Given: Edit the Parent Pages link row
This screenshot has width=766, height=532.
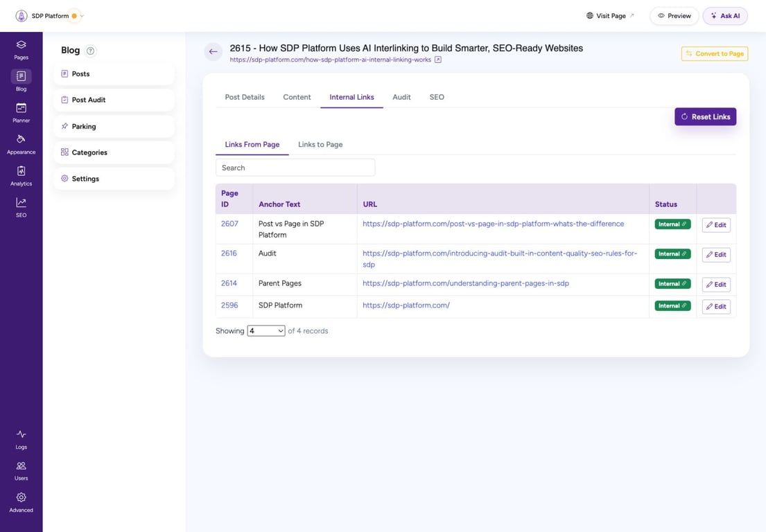Looking at the screenshot, I should pyautogui.click(x=716, y=285).
